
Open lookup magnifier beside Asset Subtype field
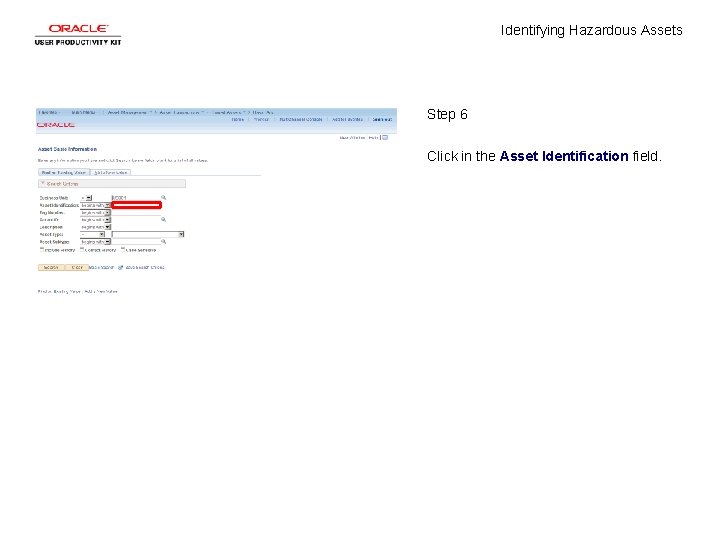163,242
